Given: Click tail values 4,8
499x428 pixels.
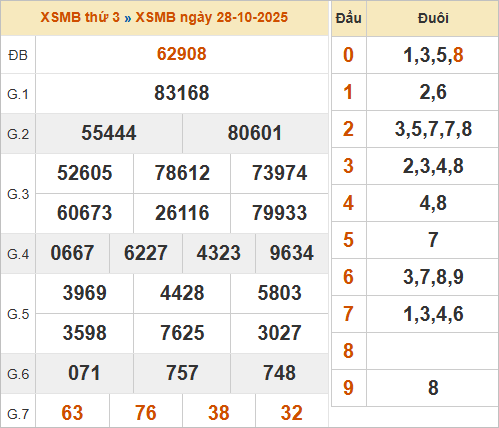Looking at the screenshot, I should click(433, 203).
